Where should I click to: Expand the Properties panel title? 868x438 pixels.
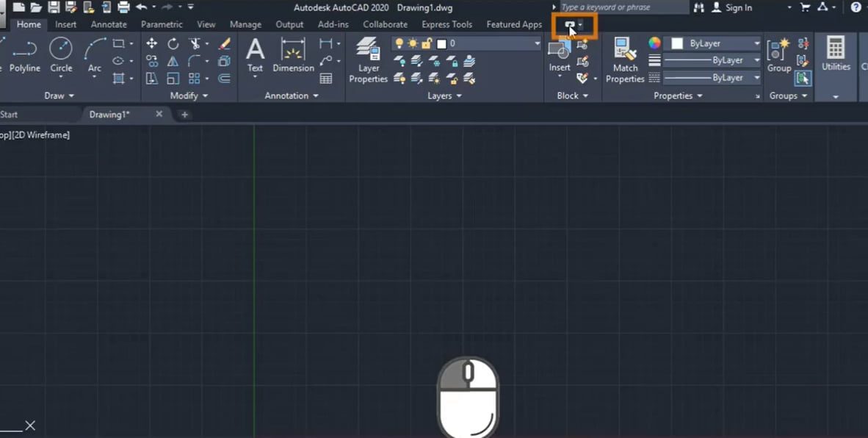tap(678, 96)
